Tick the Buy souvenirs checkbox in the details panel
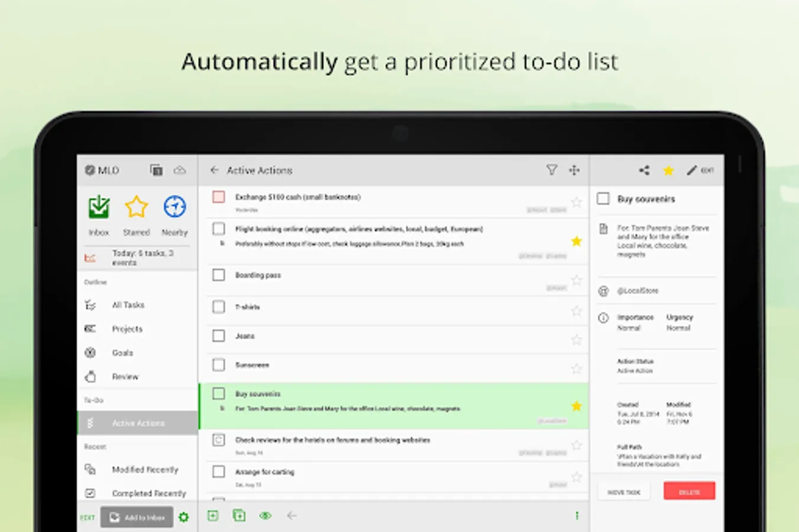The width and height of the screenshot is (799, 532). [x=603, y=199]
